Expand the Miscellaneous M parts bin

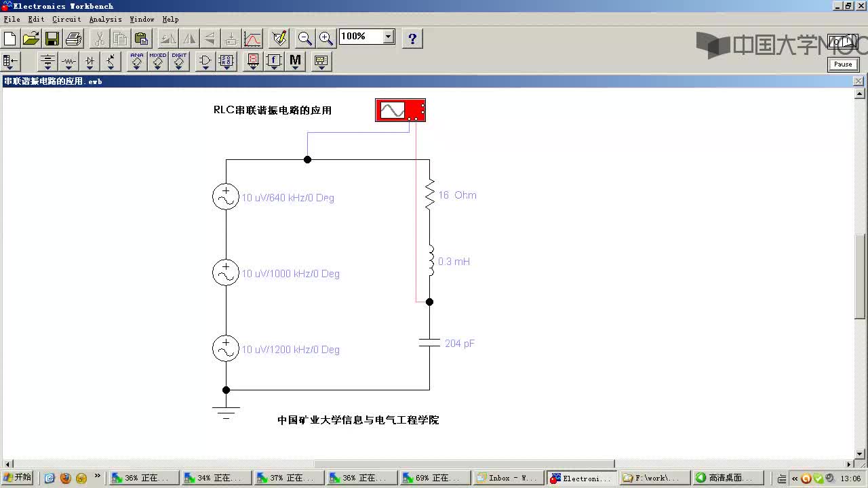(295, 62)
